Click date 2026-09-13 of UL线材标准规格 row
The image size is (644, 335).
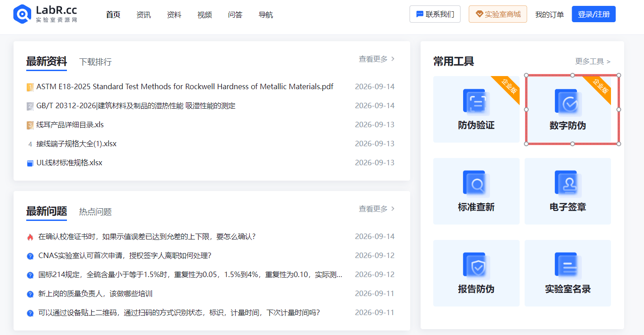click(374, 163)
